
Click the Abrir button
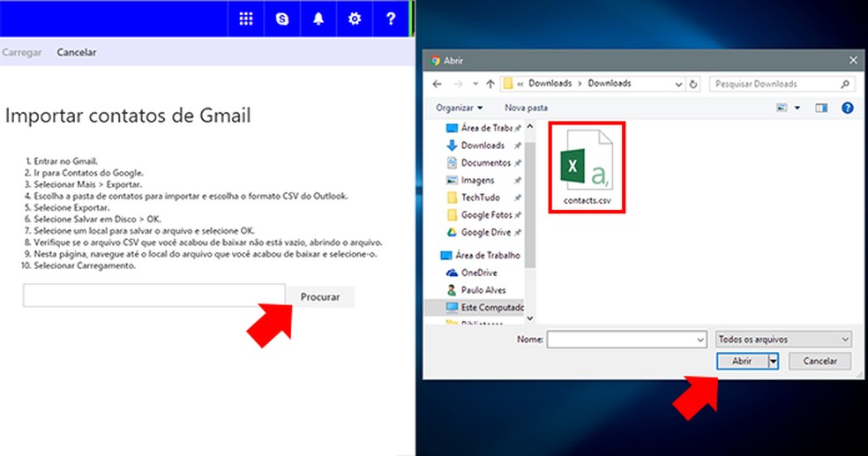coord(743,362)
